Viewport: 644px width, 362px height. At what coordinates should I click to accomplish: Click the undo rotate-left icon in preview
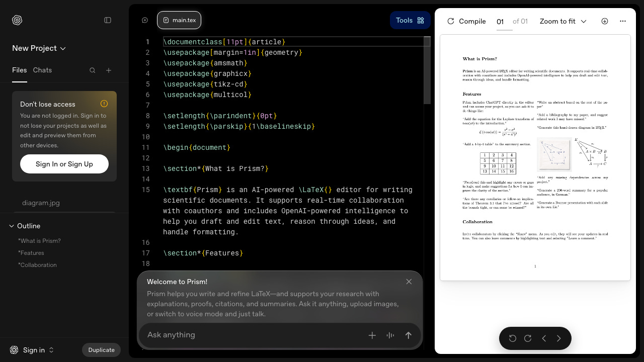click(513, 338)
